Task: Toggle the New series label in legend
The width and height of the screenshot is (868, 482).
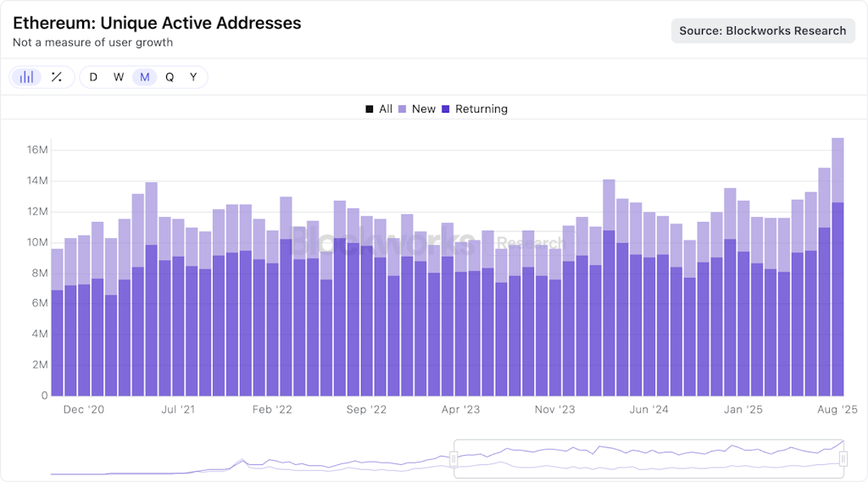Action: click(x=424, y=109)
